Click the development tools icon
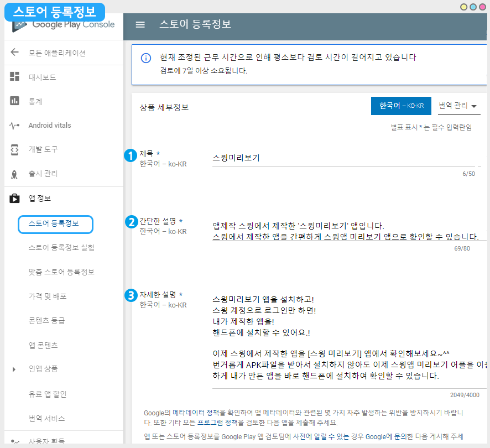 tap(15, 149)
